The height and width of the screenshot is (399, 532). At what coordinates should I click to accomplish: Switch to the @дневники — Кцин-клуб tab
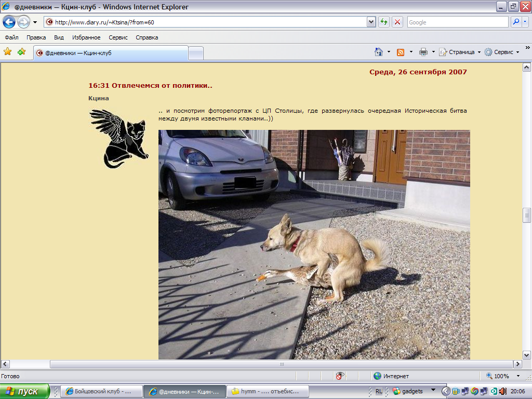[x=110, y=53]
